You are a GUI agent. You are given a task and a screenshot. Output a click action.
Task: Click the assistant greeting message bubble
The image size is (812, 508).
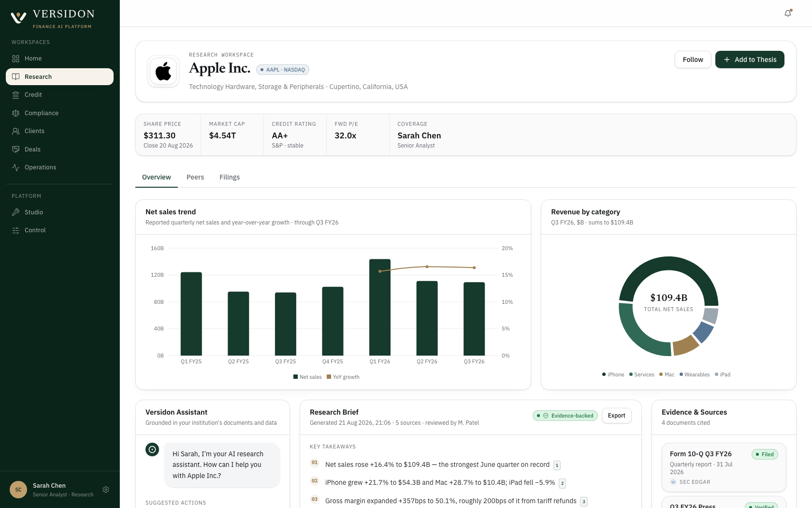[222, 465]
